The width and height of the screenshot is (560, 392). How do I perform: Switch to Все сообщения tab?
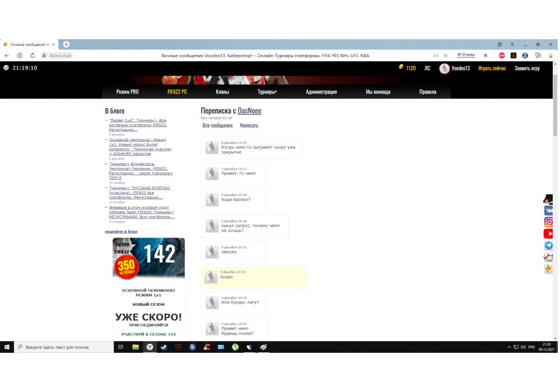point(217,125)
